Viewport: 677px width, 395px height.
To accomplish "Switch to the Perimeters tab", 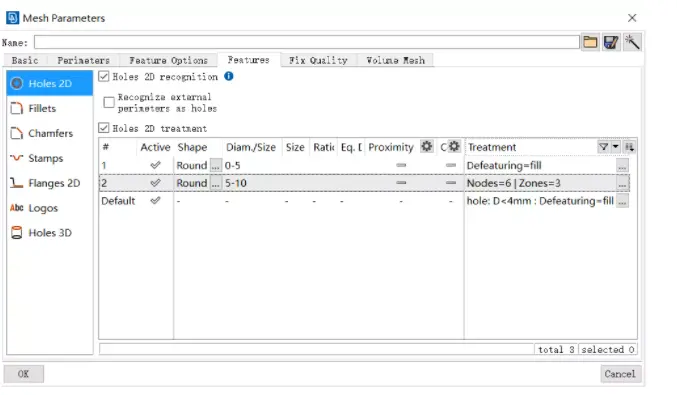I will click(83, 60).
